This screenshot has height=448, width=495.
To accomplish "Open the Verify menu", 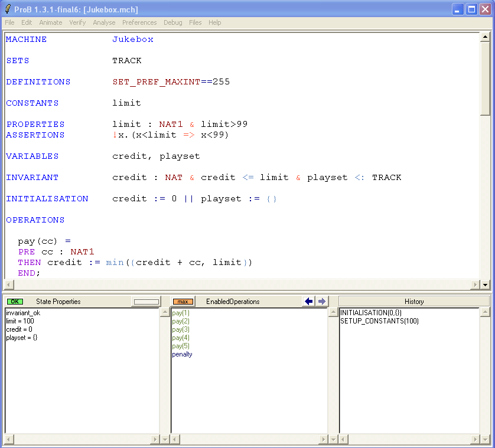I will click(77, 22).
